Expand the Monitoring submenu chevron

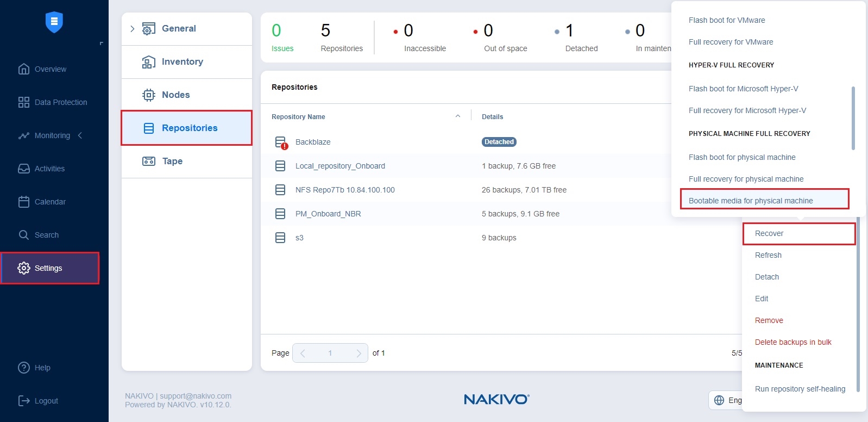point(80,135)
